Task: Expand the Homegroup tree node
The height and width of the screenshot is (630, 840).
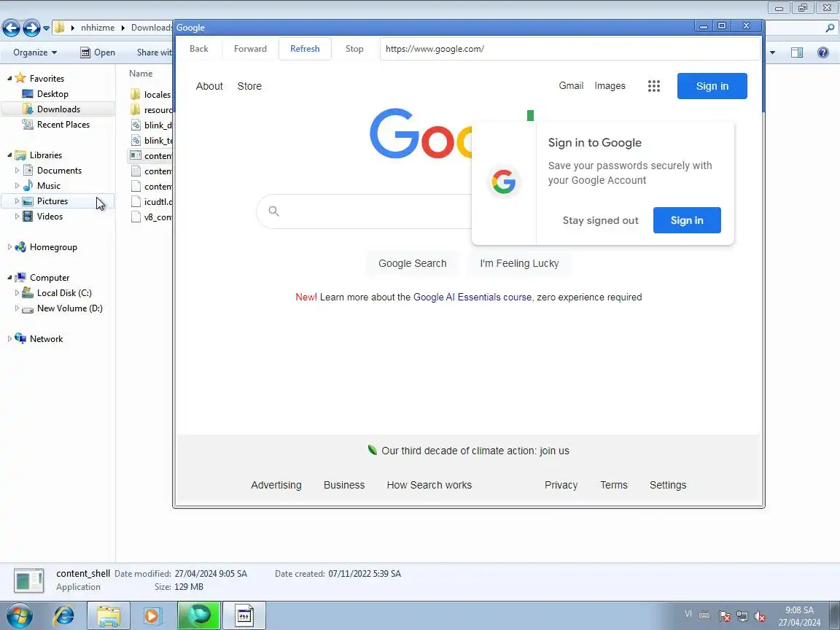Action: point(9,247)
